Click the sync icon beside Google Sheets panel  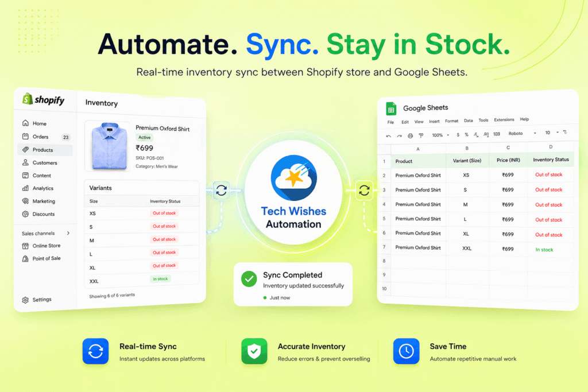363,191
